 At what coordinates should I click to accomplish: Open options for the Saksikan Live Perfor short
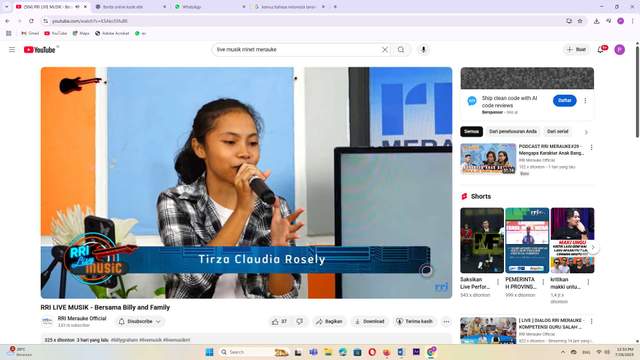coord(498,282)
